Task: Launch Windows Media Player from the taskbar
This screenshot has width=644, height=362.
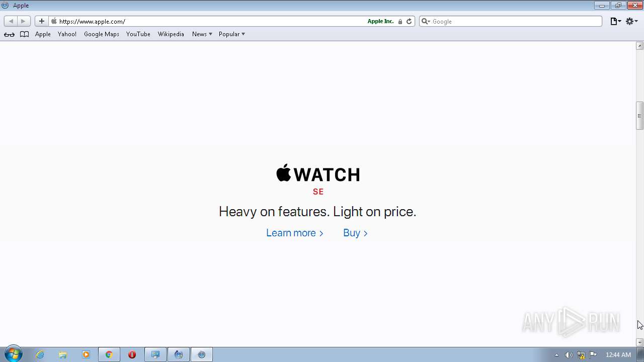Action: click(86, 354)
